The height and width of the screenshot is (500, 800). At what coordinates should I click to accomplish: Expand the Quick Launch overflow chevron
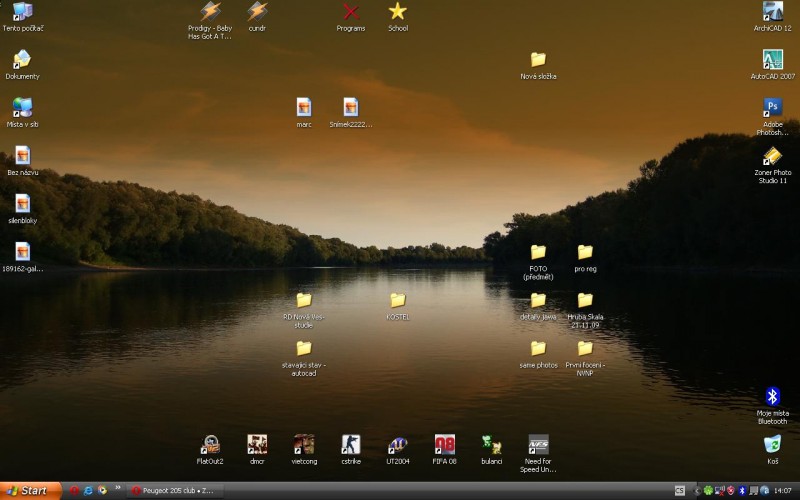pyautogui.click(x=118, y=489)
